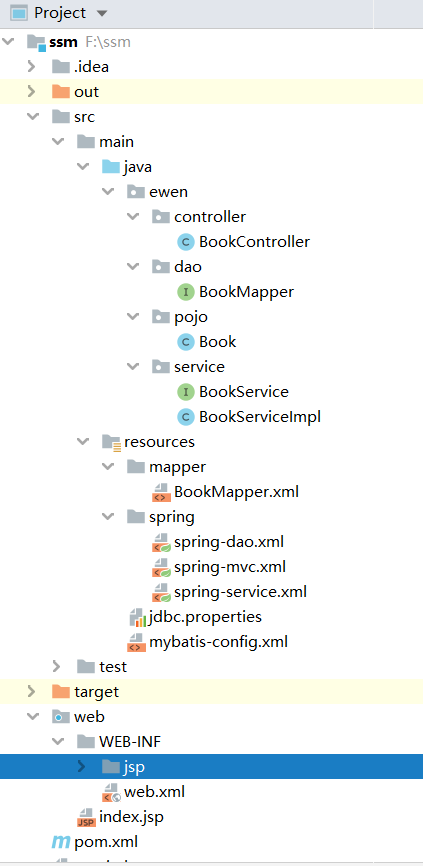Collapse the mapper folder chevron
Image resolution: width=423 pixels, height=866 pixels.
(x=108, y=467)
